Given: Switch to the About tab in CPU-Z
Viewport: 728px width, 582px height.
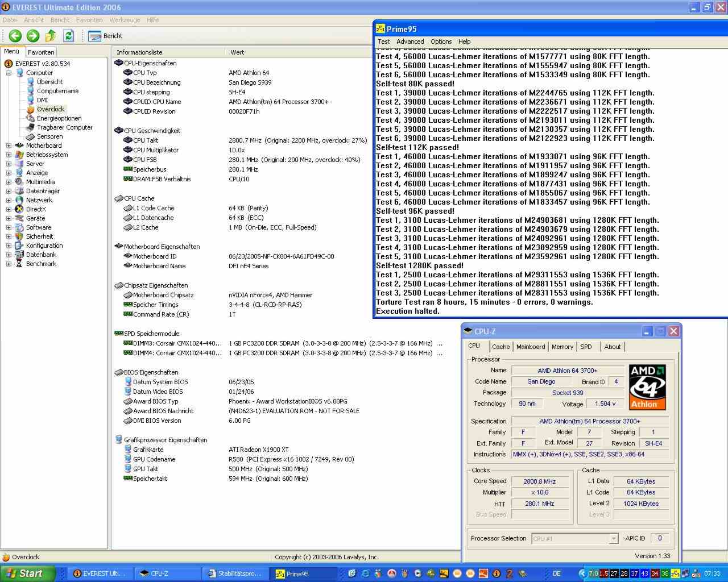Looking at the screenshot, I should (613, 347).
